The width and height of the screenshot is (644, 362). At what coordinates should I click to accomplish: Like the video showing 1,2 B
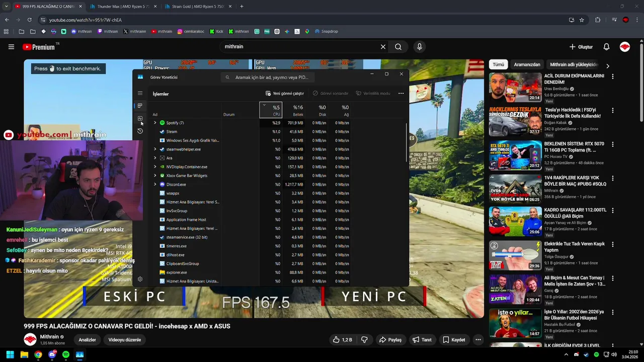tap(342, 340)
